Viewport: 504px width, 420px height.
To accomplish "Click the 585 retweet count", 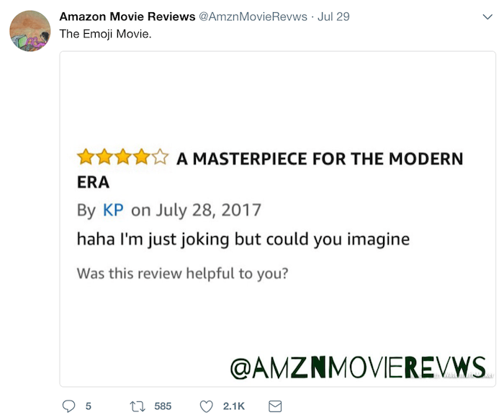I will (x=163, y=406).
